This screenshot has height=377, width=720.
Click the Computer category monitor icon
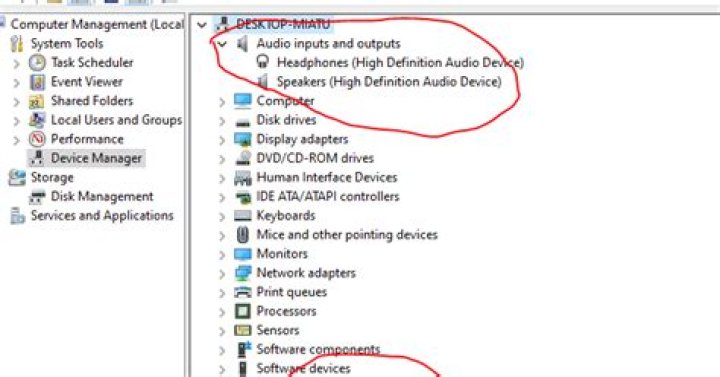point(242,101)
